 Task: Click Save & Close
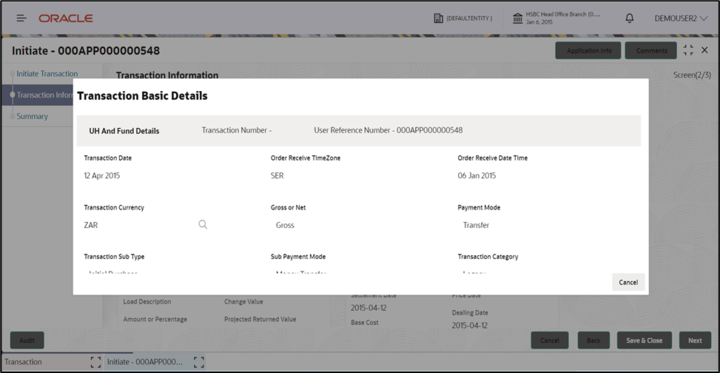[644, 340]
